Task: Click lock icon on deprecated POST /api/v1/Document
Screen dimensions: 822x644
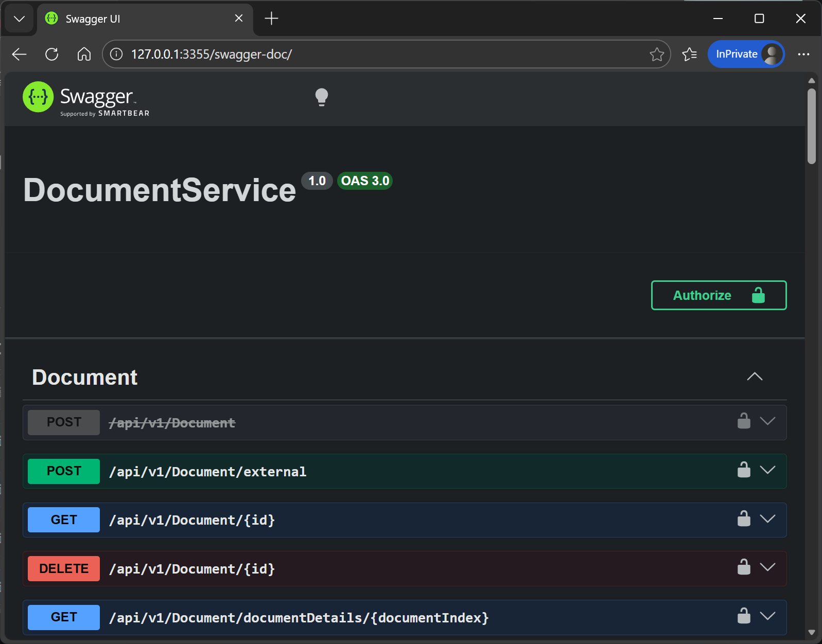Action: (x=743, y=421)
